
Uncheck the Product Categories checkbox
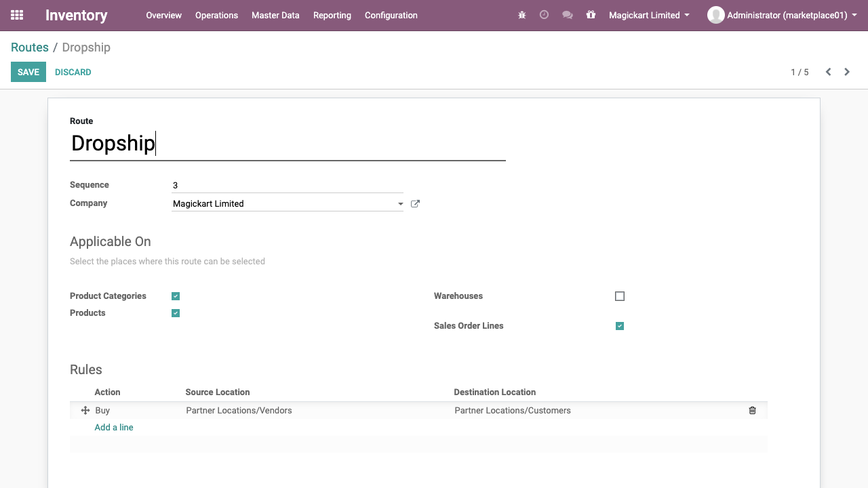tap(176, 296)
